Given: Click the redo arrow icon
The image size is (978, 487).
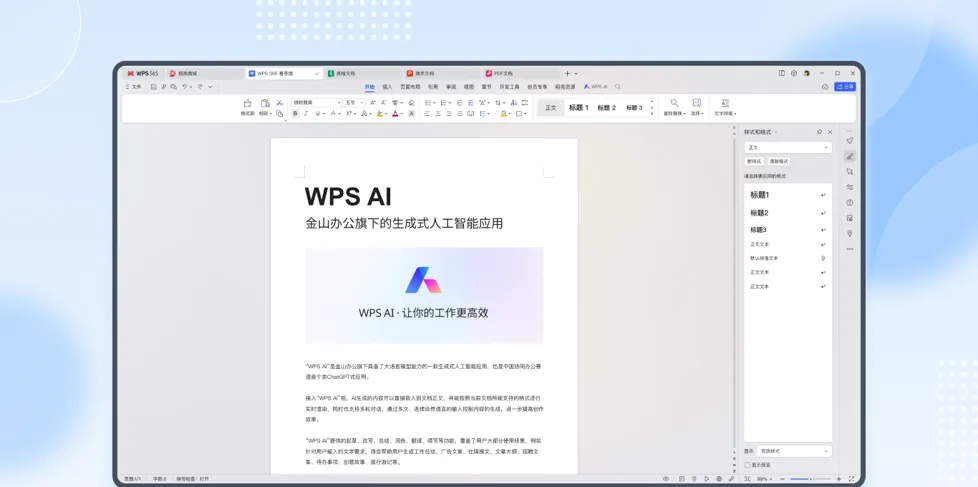Looking at the screenshot, I should click(200, 87).
